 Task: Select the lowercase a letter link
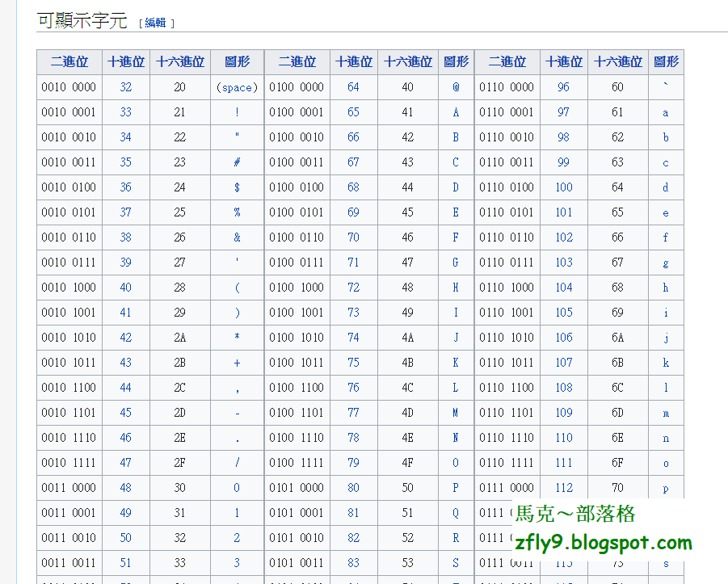pos(665,111)
